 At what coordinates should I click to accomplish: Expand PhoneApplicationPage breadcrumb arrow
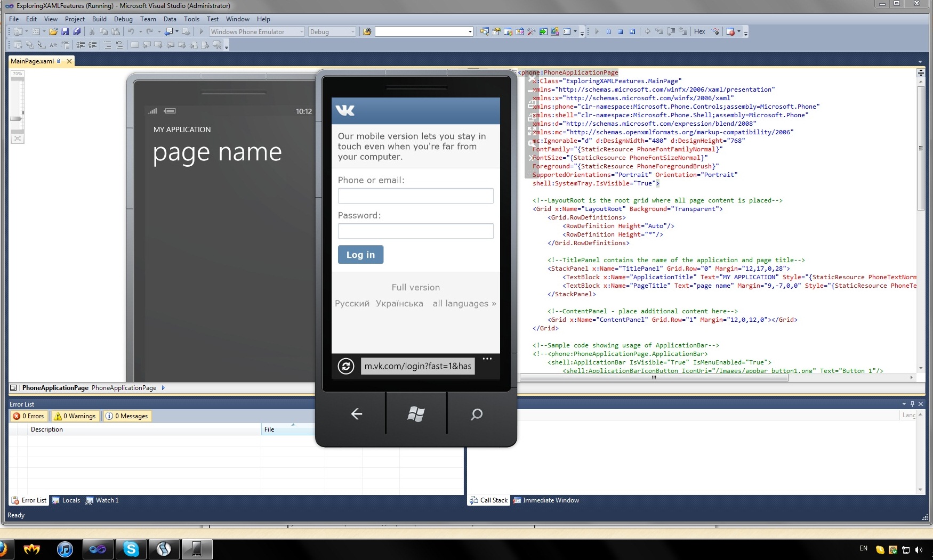[163, 388]
